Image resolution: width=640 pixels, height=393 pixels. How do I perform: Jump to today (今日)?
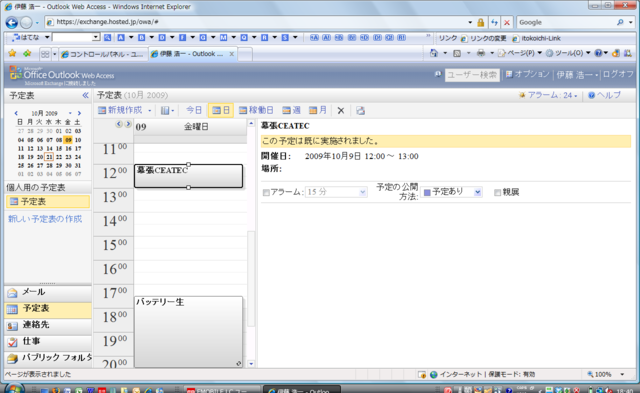click(x=194, y=110)
